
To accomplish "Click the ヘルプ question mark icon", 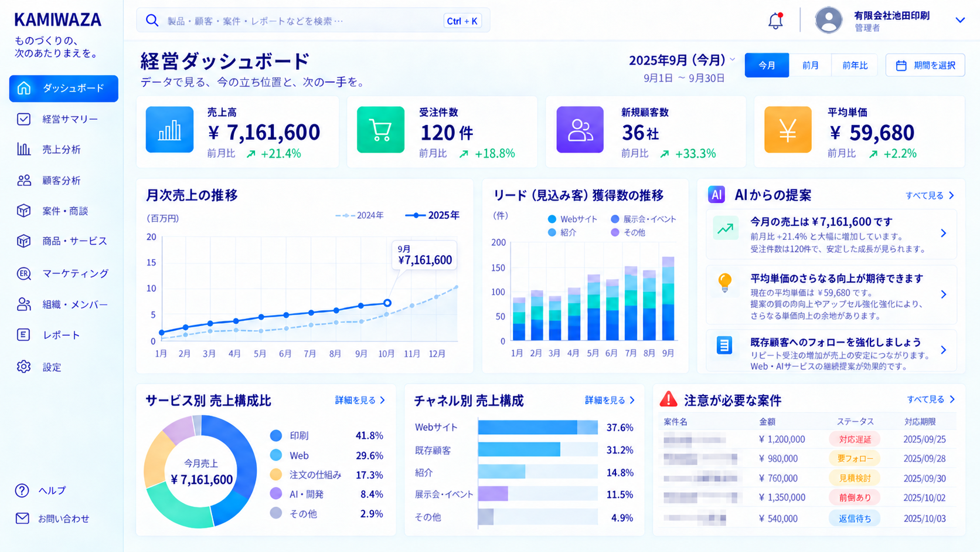I will [x=22, y=490].
